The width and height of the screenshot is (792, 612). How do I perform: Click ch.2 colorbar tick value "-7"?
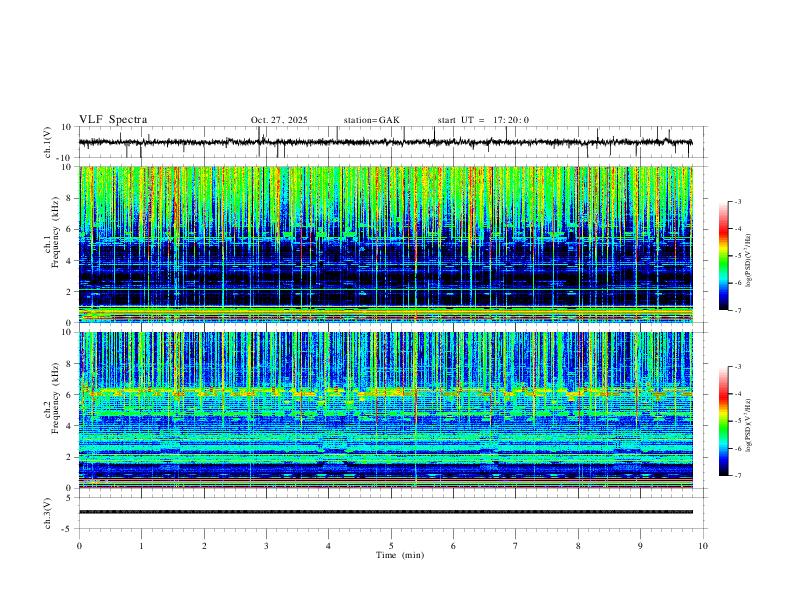738,476
